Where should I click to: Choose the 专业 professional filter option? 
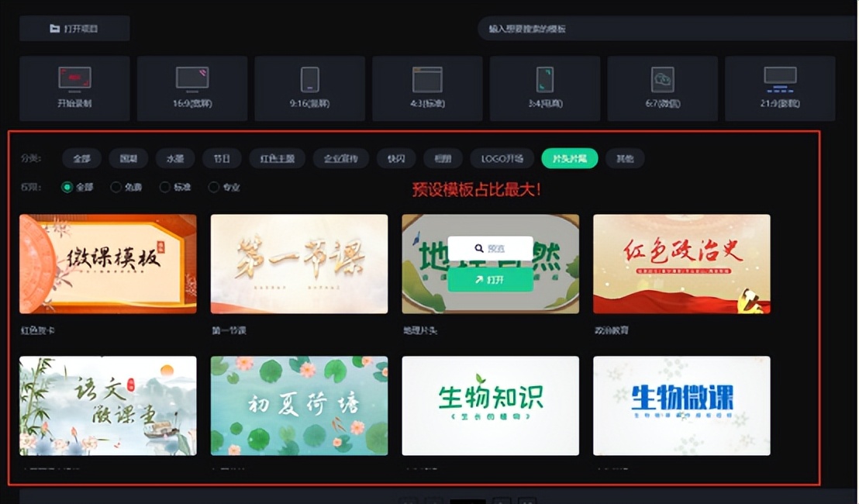[x=223, y=187]
